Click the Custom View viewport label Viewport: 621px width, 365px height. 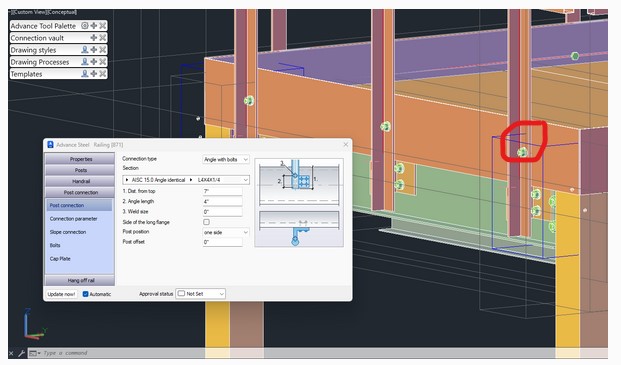coord(29,12)
